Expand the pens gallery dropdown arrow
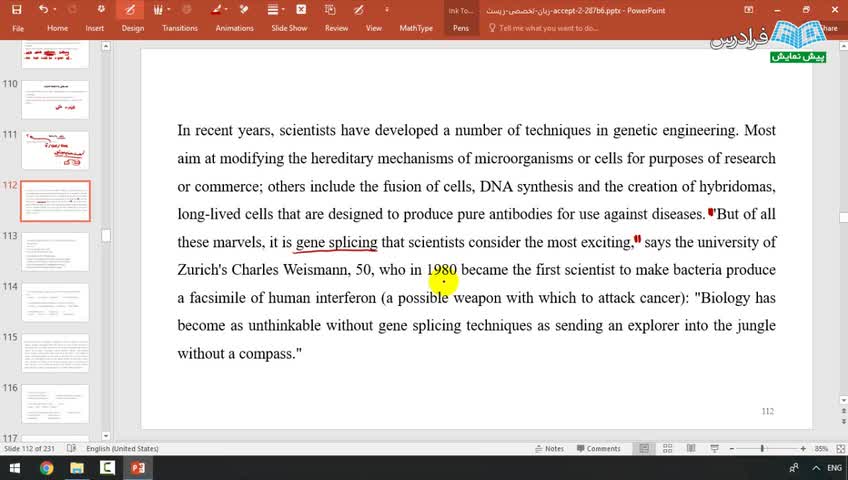 169,10
